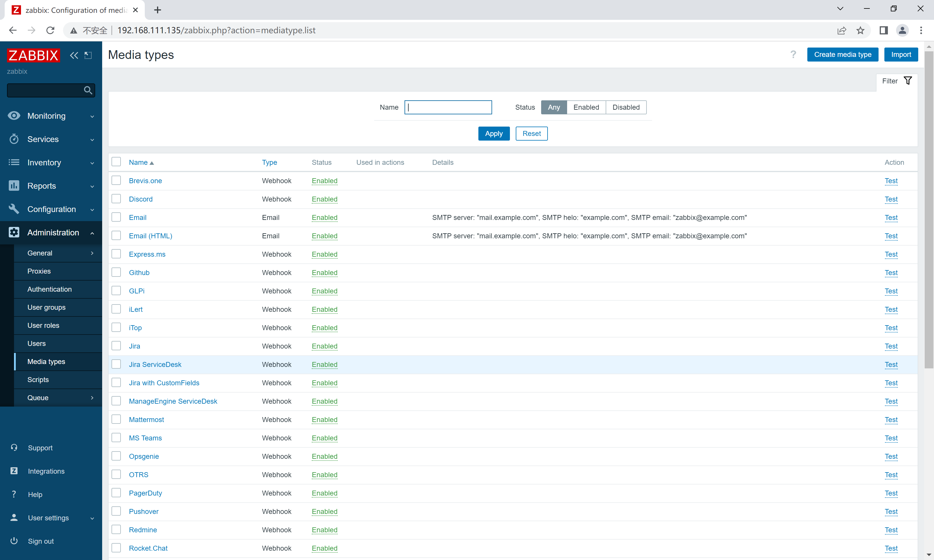Check the Github row checkbox

click(116, 272)
